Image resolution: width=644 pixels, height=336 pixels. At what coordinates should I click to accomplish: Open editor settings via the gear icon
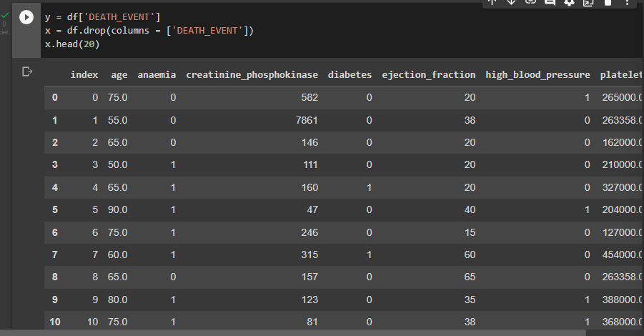tap(569, 2)
